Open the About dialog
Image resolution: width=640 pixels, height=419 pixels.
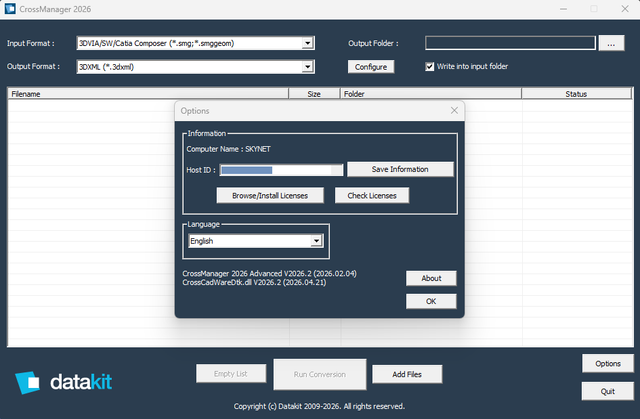[x=431, y=278]
